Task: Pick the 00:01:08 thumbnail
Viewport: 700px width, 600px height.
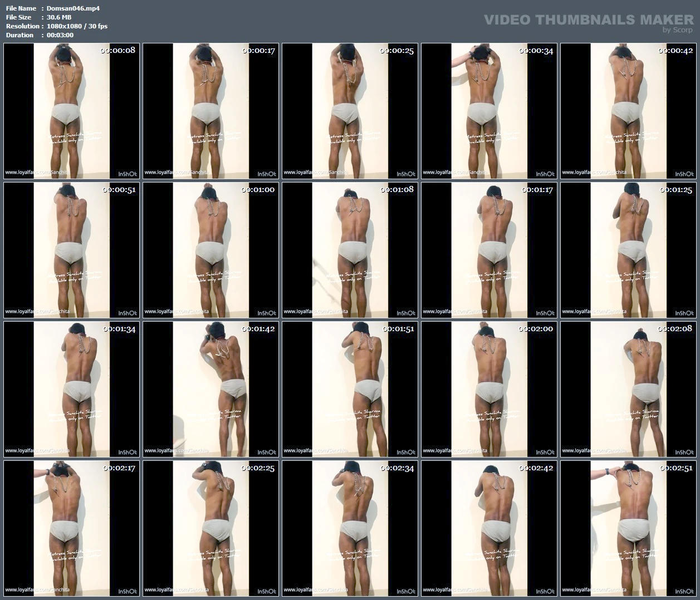Action: [350, 250]
